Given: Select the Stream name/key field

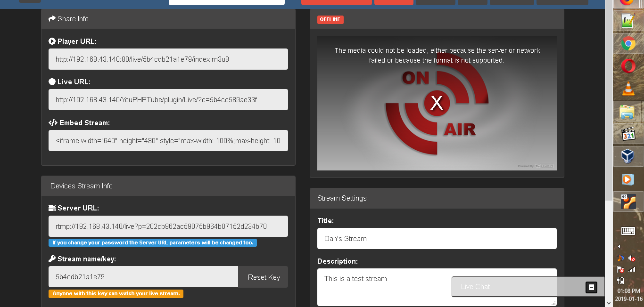Looking at the screenshot, I should pos(143,277).
